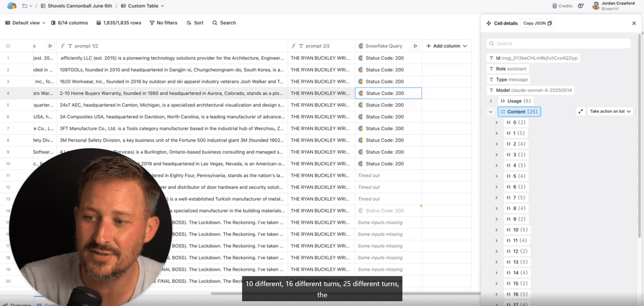This screenshot has height=306, width=644.
Task: Select tree item 13 {5}
Action: [x=517, y=262]
